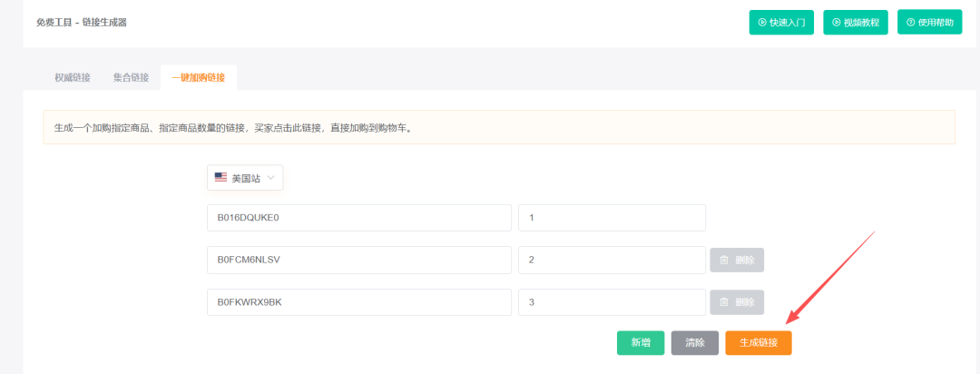Click the description text about 加购指定商品

(233, 128)
